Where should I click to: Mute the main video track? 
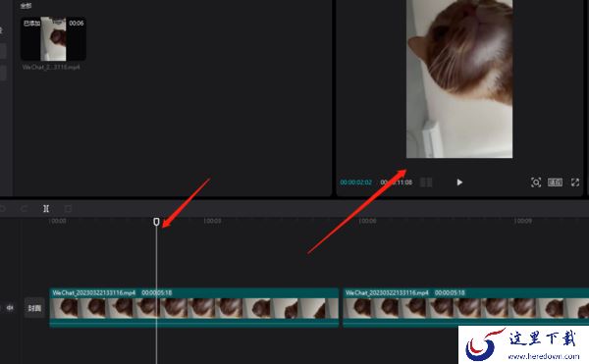coord(10,308)
